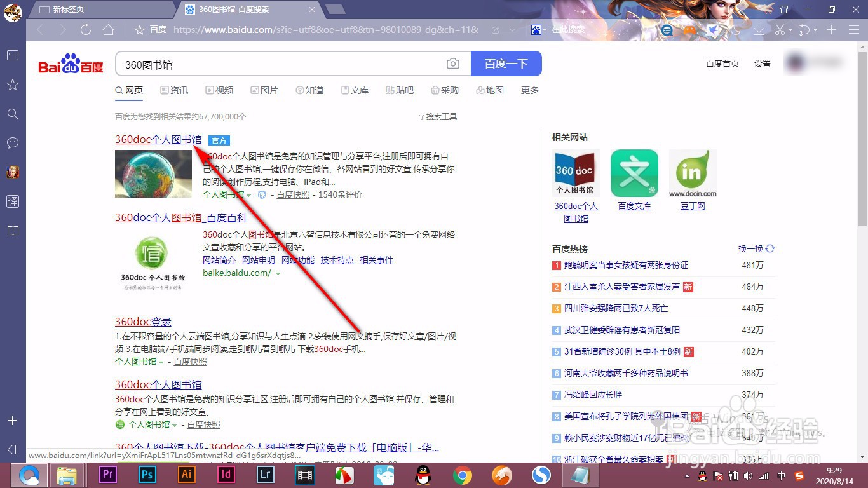Click the magnifier search icon in left sidebar
Image resolution: width=868 pixels, height=488 pixels.
click(12, 114)
